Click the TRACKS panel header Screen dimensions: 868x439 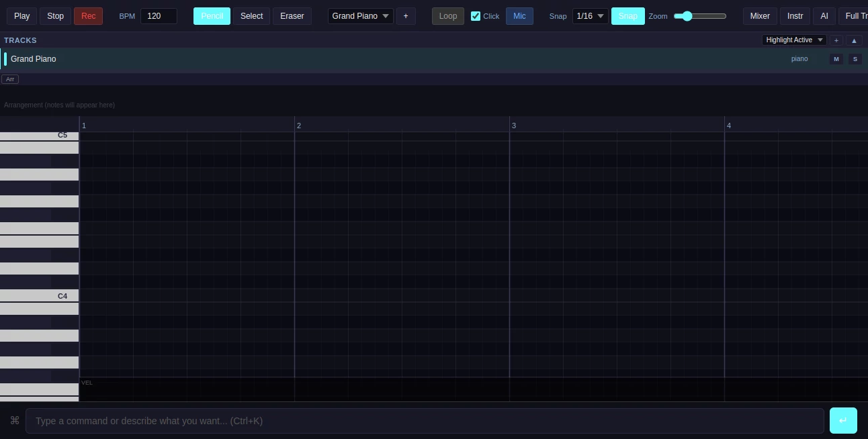click(20, 40)
